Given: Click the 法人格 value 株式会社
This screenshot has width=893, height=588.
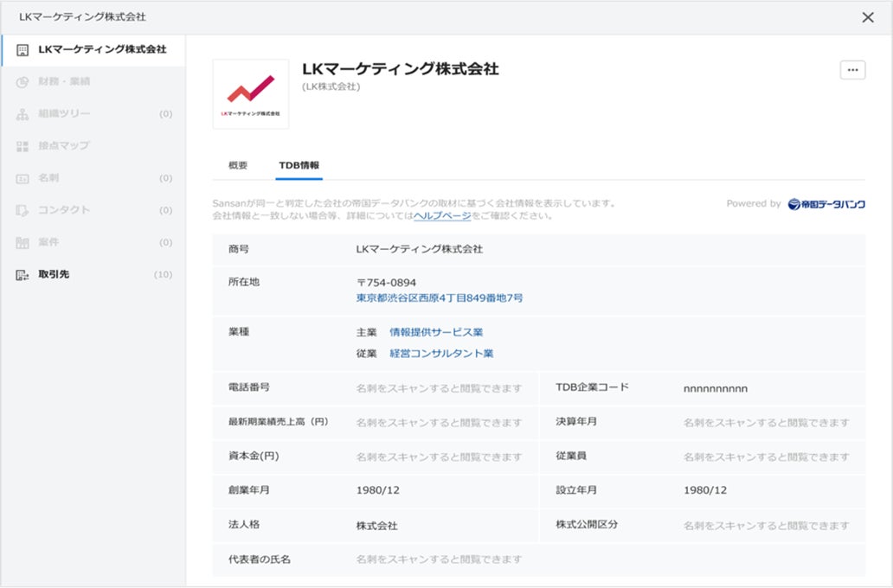Looking at the screenshot, I should (376, 526).
